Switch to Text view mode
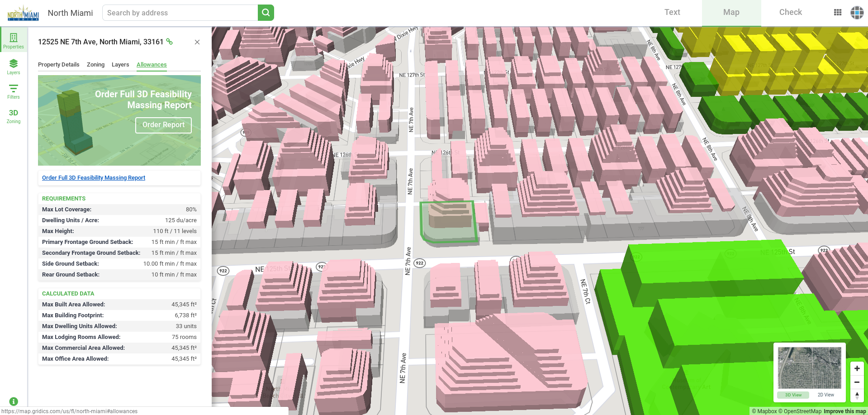Screen dimensions: 868x415 point(672,13)
